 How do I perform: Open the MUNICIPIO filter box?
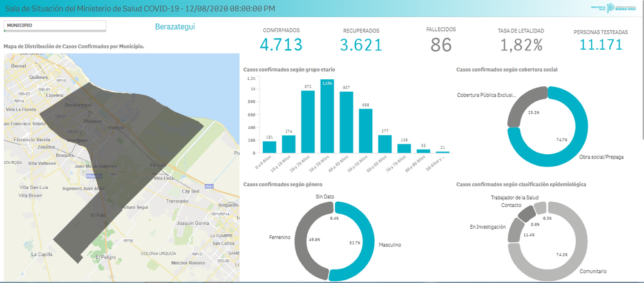pyautogui.click(x=54, y=26)
